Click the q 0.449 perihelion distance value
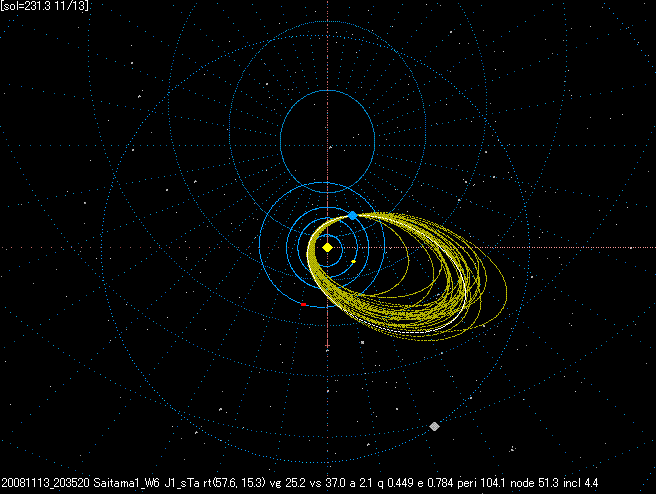 (x=395, y=483)
